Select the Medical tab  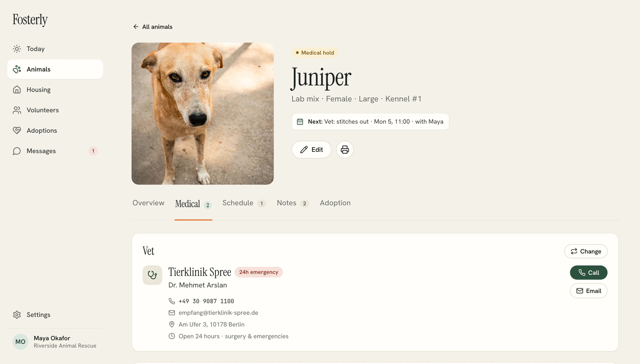[193, 204]
